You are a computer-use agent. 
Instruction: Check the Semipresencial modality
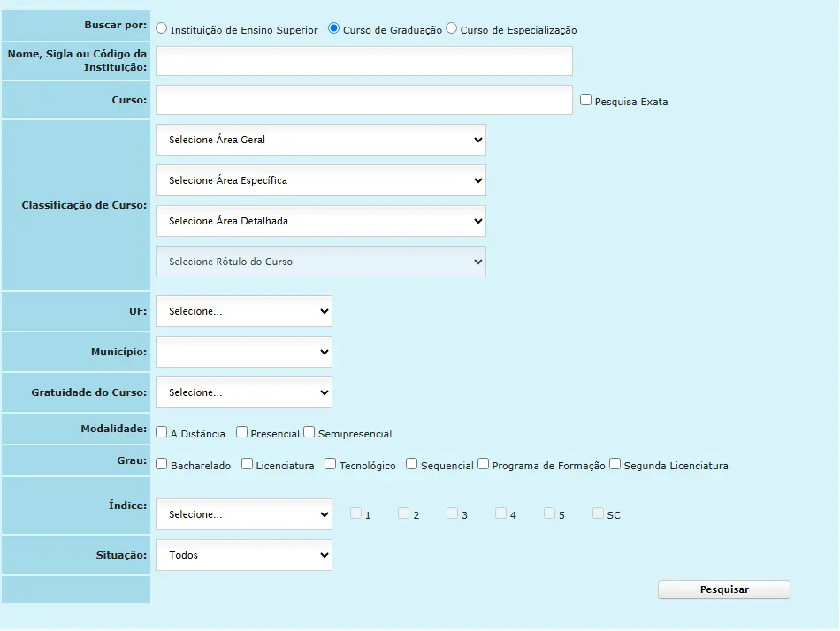309,432
